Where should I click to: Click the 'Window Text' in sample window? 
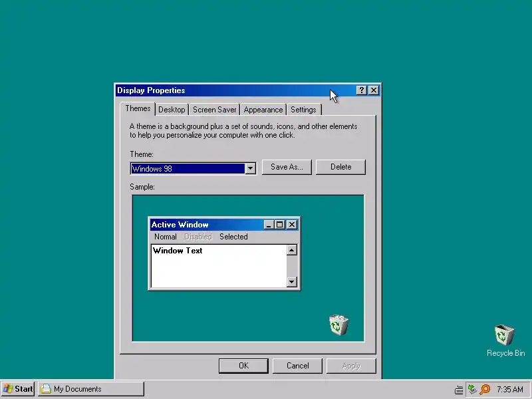[178, 251]
